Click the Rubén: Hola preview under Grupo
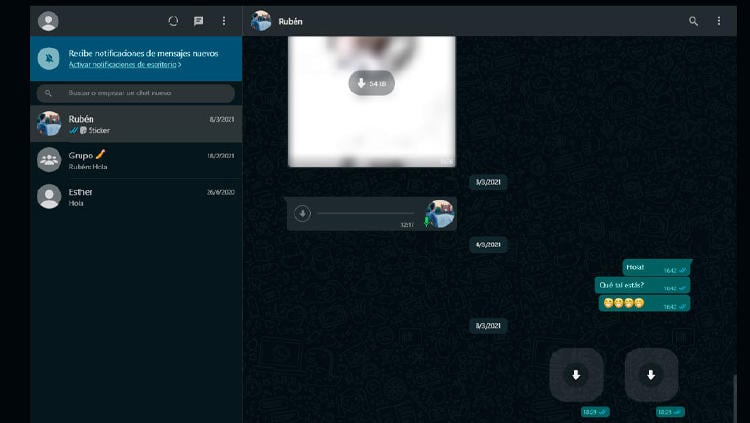 [88, 167]
